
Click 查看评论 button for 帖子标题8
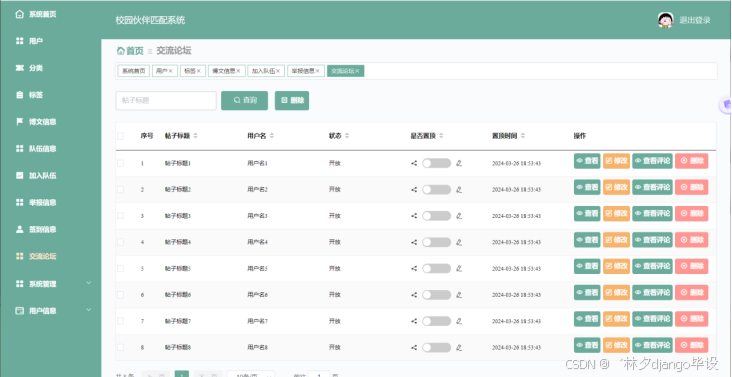coord(652,345)
